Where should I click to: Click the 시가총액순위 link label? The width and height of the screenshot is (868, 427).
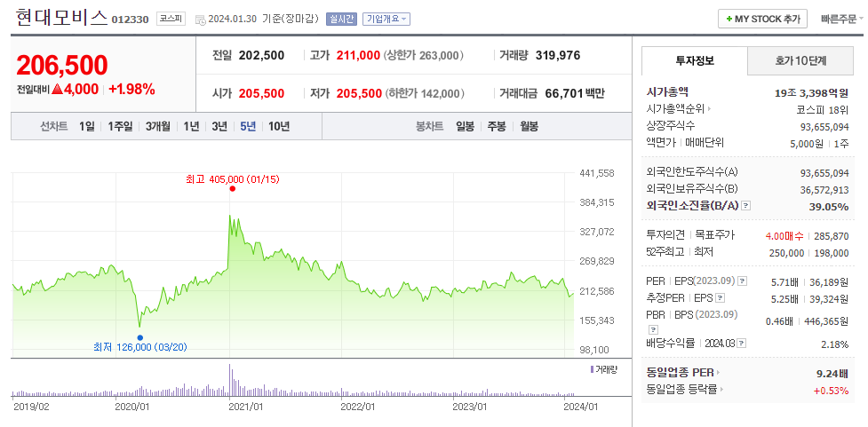[676, 109]
